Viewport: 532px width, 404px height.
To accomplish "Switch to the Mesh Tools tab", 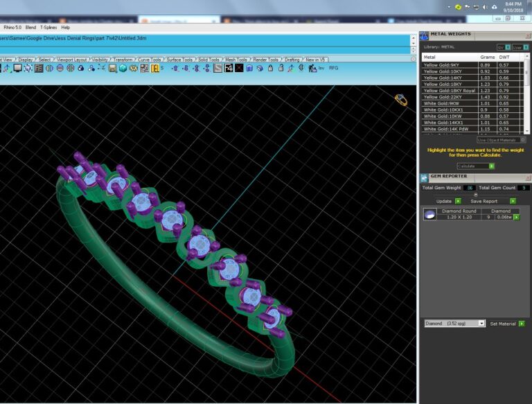I will pos(236,60).
